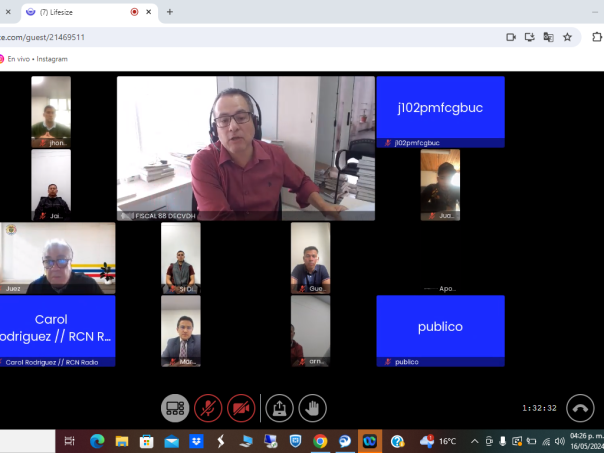Open a new browser tab
The width and height of the screenshot is (604, 453).
point(169,12)
